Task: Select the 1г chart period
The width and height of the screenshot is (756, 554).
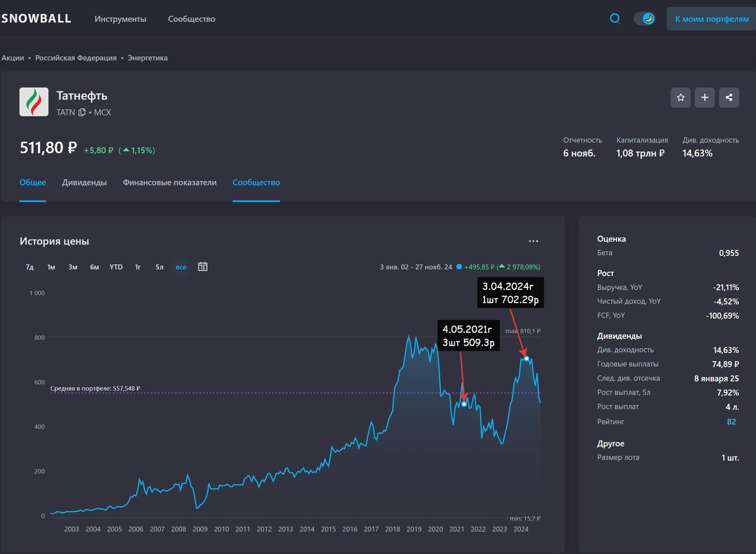Action: 137,267
